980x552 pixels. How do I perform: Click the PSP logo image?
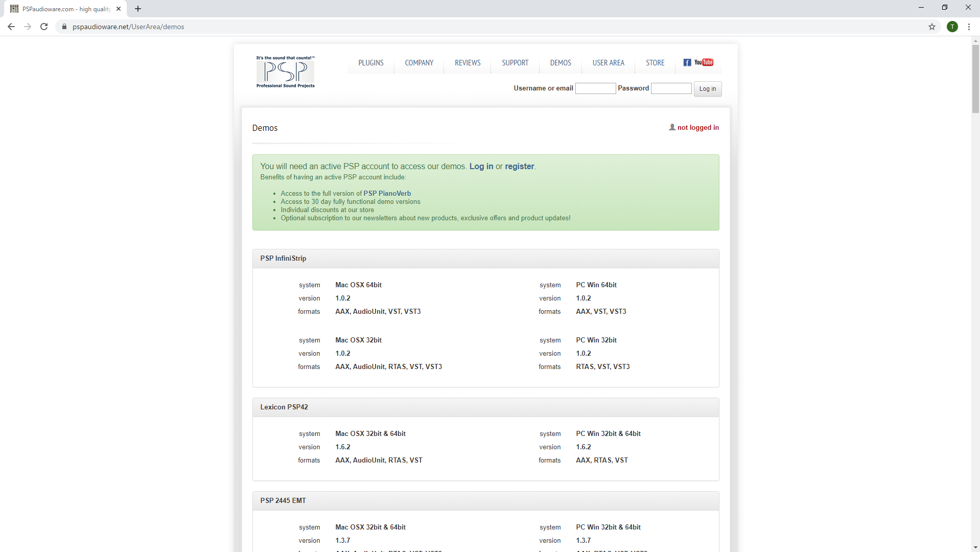(286, 72)
